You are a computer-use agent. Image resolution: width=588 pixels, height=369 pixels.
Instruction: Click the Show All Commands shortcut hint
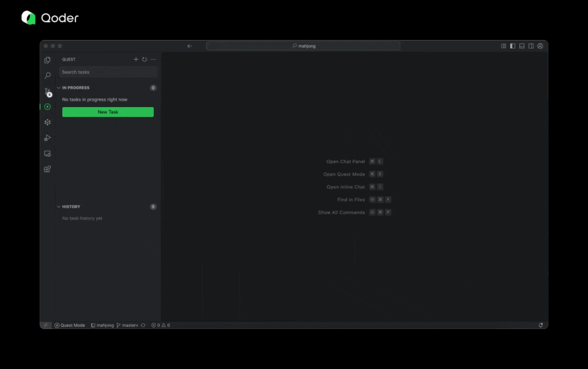pos(354,213)
